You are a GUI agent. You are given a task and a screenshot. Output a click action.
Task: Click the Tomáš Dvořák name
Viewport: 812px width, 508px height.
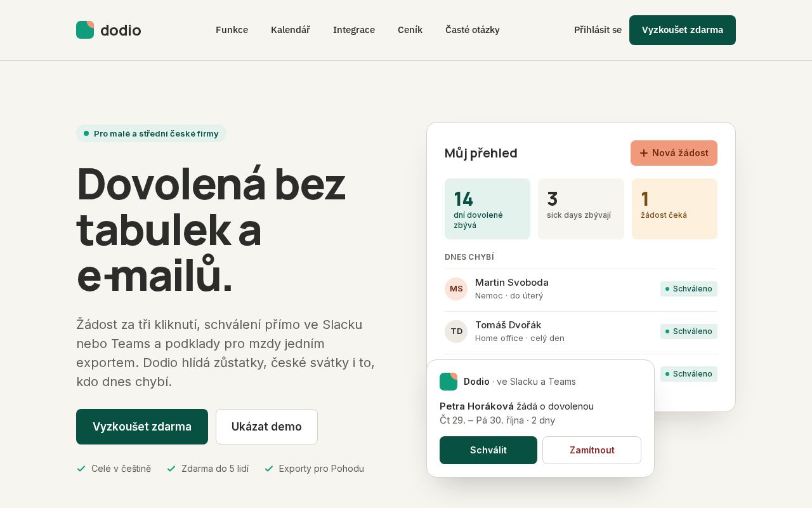point(508,325)
